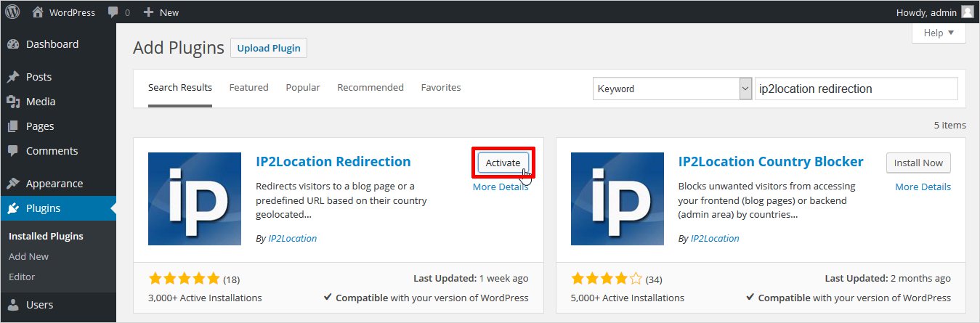Switch to the Popular plugins tab
The height and width of the screenshot is (323, 980).
point(302,88)
